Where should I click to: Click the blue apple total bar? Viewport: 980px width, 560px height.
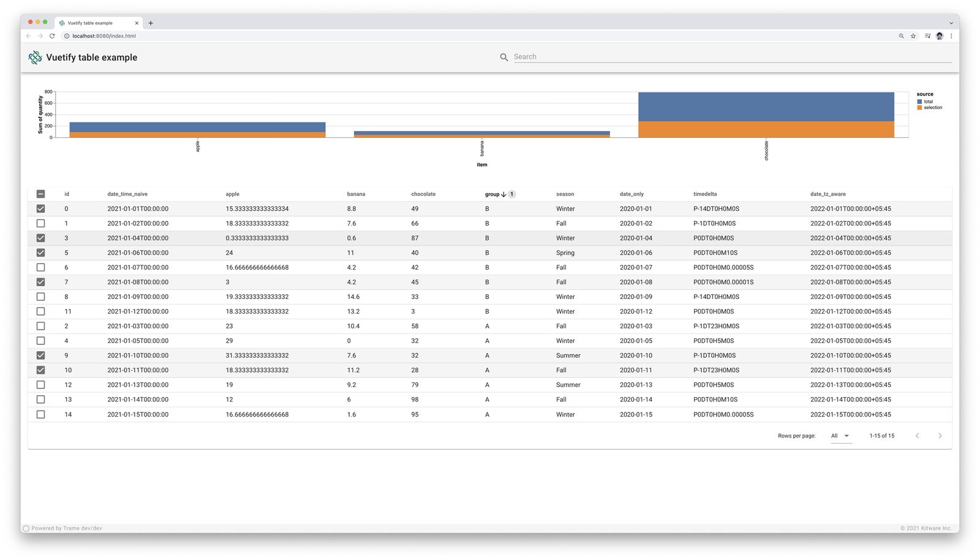coord(197,127)
